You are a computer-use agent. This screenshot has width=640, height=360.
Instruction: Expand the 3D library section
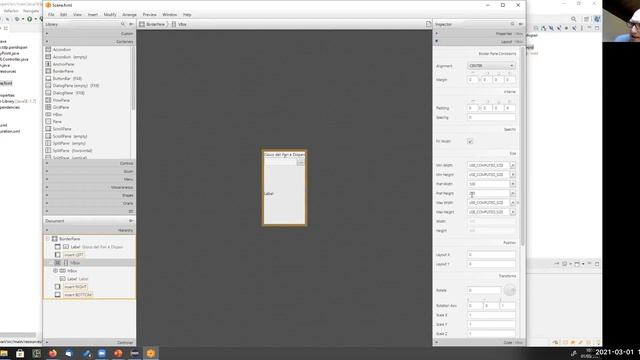point(89,211)
